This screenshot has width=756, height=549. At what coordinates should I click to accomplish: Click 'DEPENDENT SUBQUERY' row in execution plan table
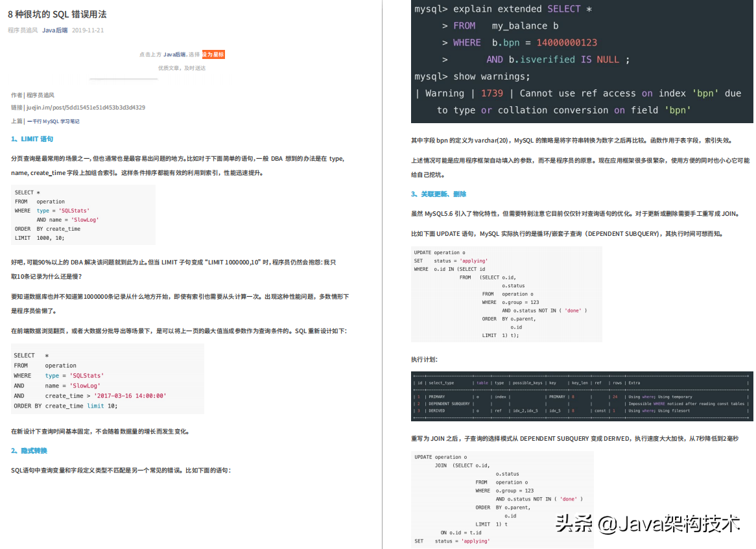point(582,404)
